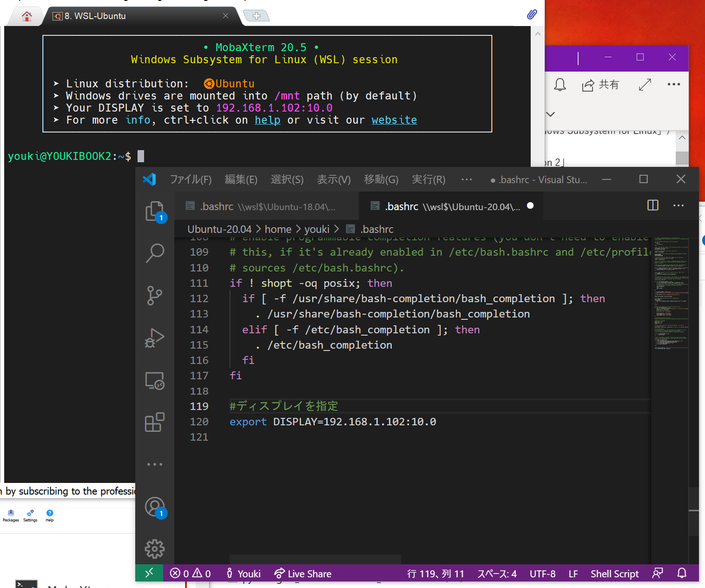
Task: Open notifications bell in the purple window
Action: (560, 85)
